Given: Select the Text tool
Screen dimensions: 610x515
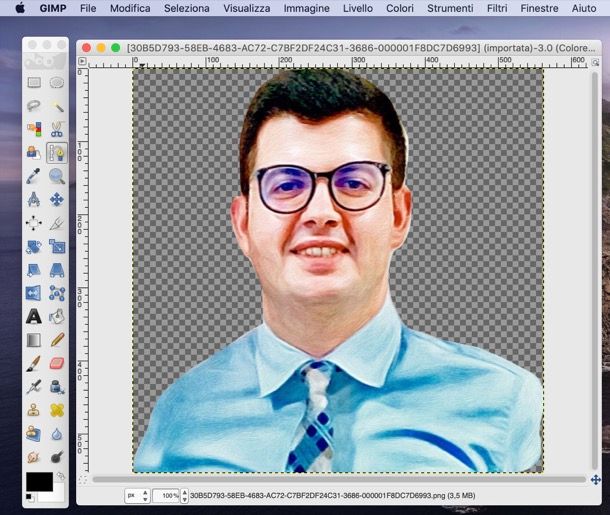Looking at the screenshot, I should [34, 316].
